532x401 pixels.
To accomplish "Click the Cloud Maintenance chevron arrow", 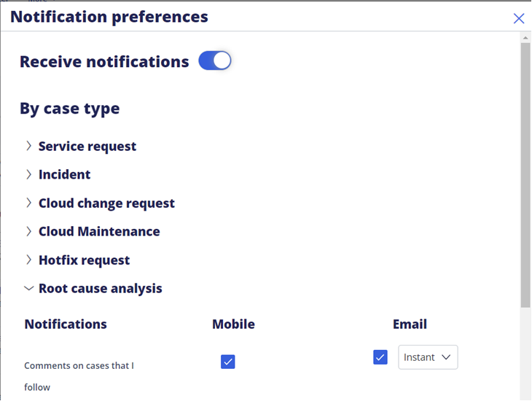I will tap(29, 231).
